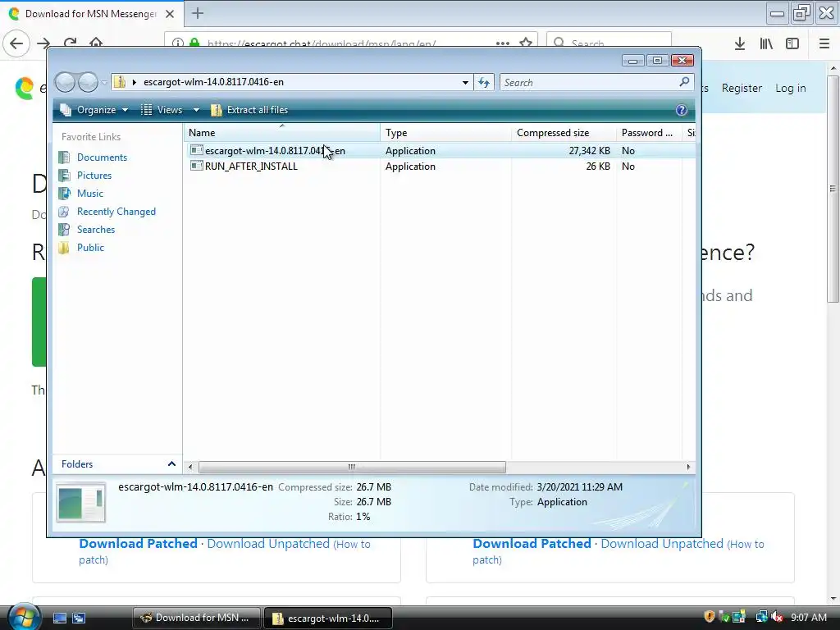Toggle Firefox sidebar icon
The width and height of the screenshot is (840, 630).
pyautogui.click(x=792, y=43)
